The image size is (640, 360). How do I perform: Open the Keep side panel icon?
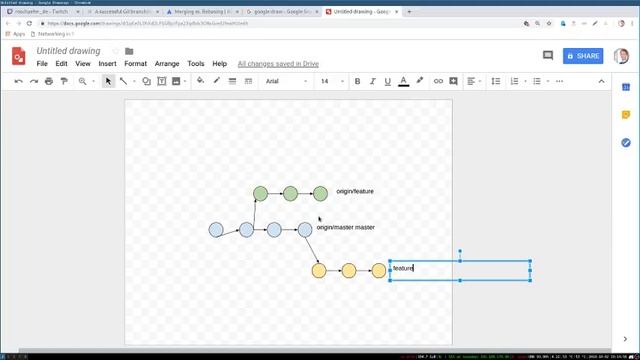point(626,115)
